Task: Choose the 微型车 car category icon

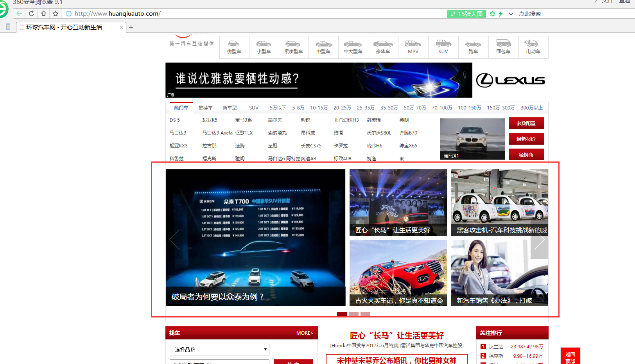Action: click(x=234, y=47)
